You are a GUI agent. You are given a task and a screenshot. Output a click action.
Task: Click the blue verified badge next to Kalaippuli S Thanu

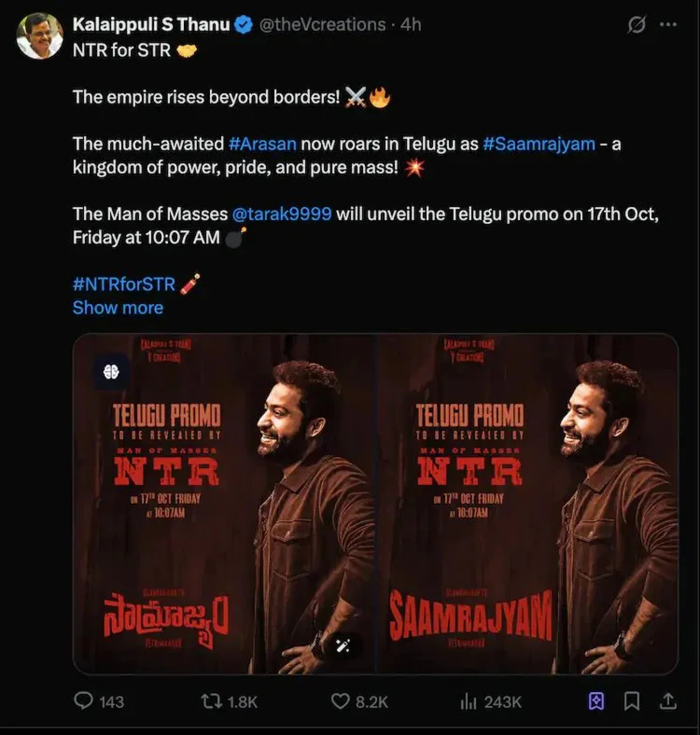point(243,25)
